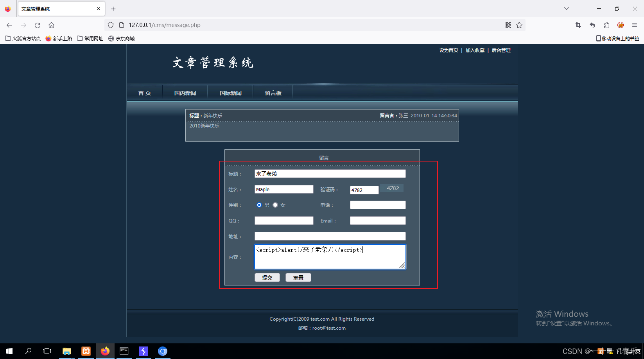644x359 pixels.
Task: Open the 京东商城 bookmark
Action: tap(121, 38)
